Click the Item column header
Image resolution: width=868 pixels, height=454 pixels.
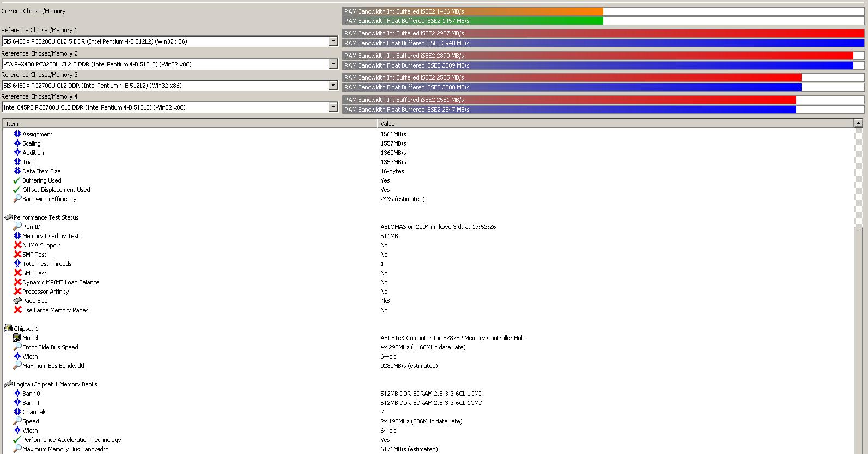point(190,124)
